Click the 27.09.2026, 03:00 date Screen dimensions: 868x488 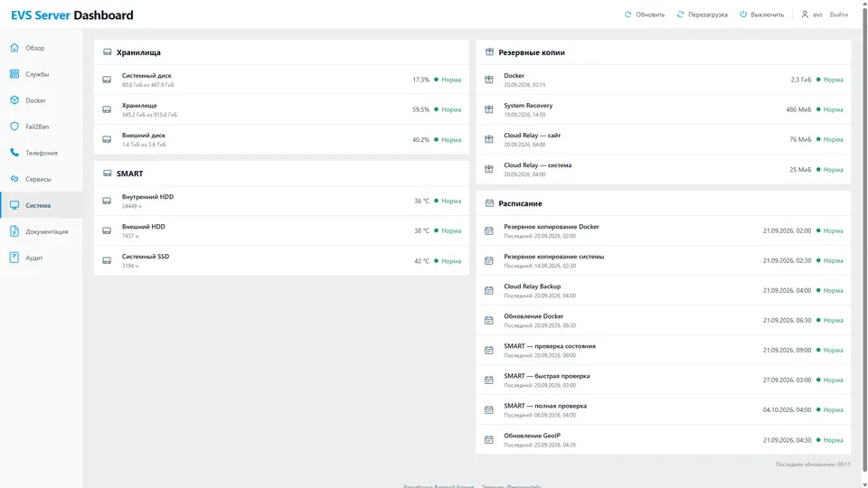click(787, 380)
